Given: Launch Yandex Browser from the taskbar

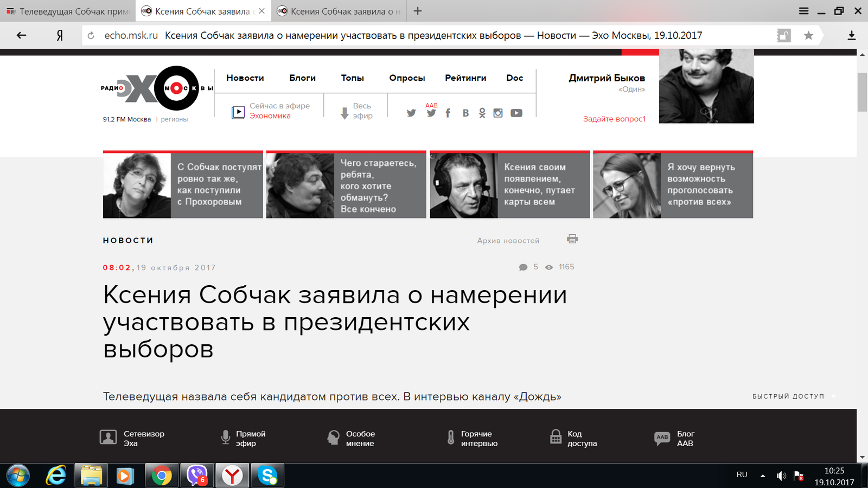Looking at the screenshot, I should point(232,476).
